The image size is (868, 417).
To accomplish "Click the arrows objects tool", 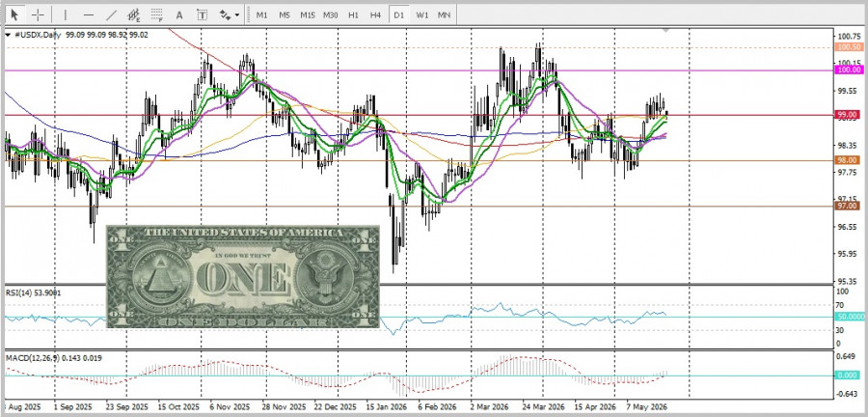I will coord(225,14).
